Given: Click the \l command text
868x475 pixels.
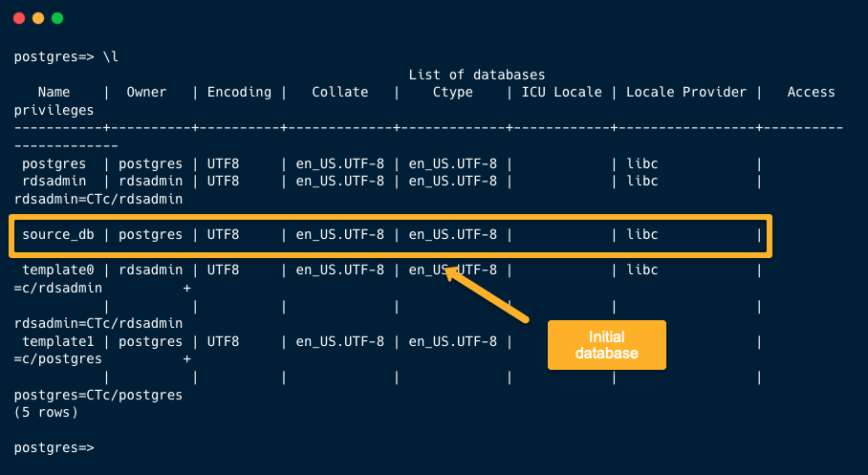Looking at the screenshot, I should 110,57.
